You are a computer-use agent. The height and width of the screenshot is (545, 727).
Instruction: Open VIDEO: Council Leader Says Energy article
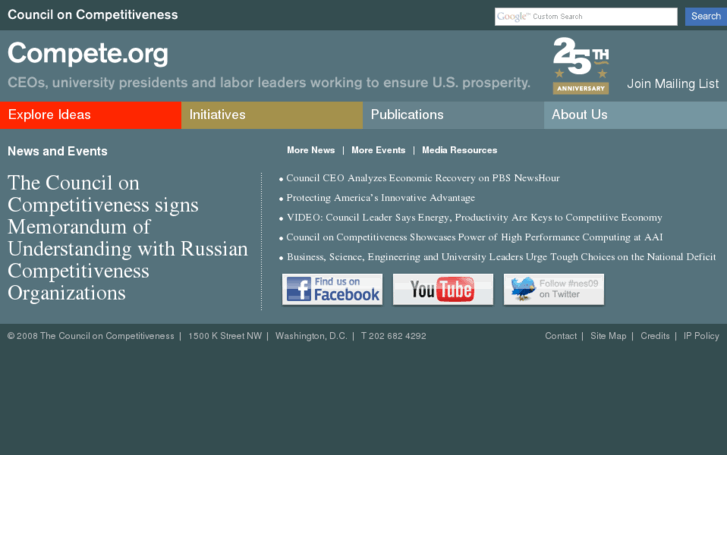pos(474,218)
